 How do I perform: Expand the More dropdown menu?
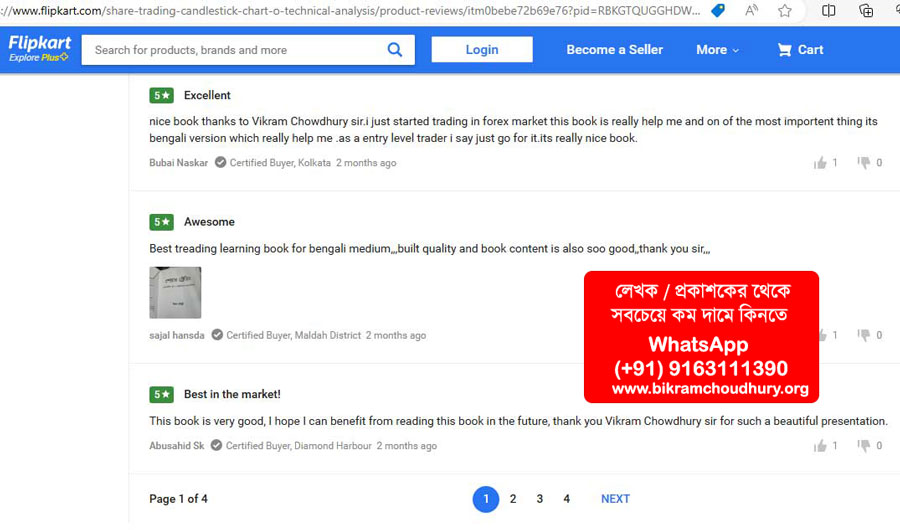[717, 50]
